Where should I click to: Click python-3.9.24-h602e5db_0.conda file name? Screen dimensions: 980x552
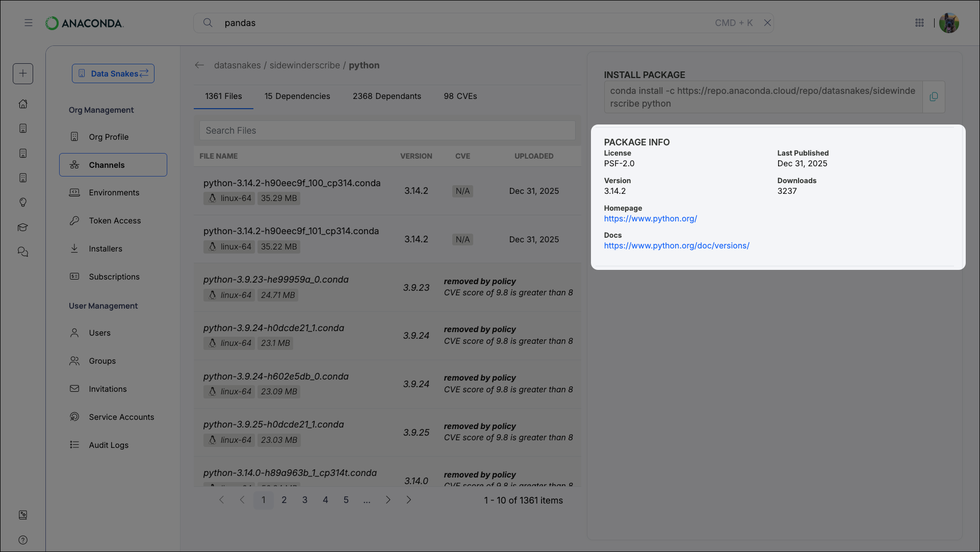pos(276,377)
